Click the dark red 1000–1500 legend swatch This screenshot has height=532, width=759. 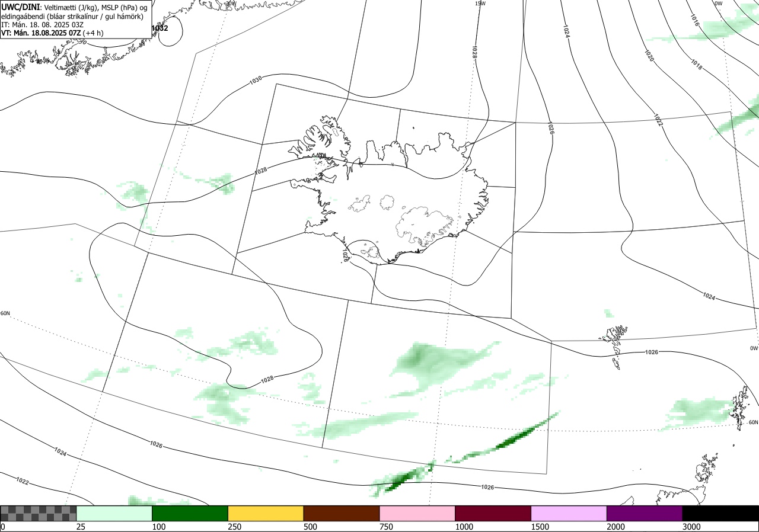493,513
